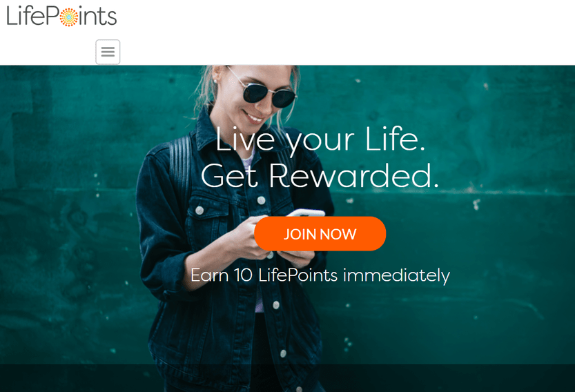Image resolution: width=575 pixels, height=392 pixels.
Task: Click the LifePoints logo
Action: point(61,16)
